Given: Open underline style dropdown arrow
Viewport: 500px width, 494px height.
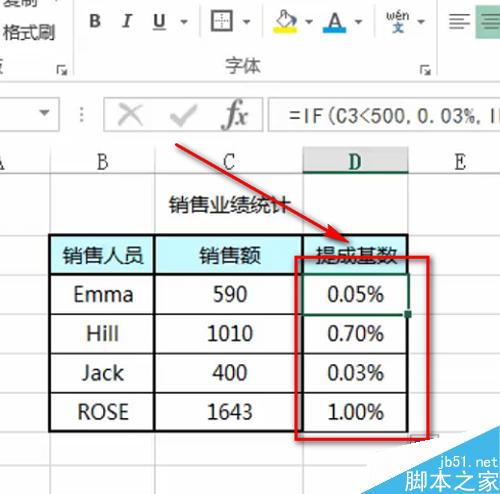Looking at the screenshot, I should tap(184, 22).
